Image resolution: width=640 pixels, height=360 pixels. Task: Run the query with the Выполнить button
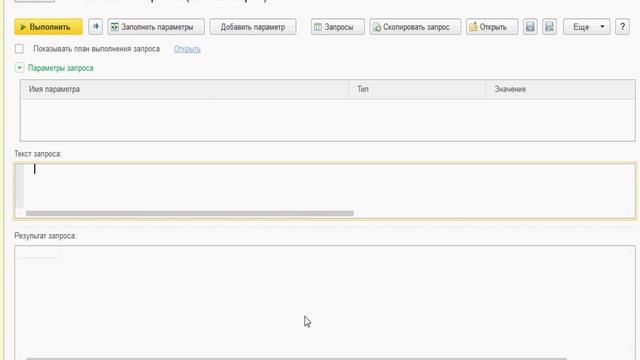tap(48, 27)
